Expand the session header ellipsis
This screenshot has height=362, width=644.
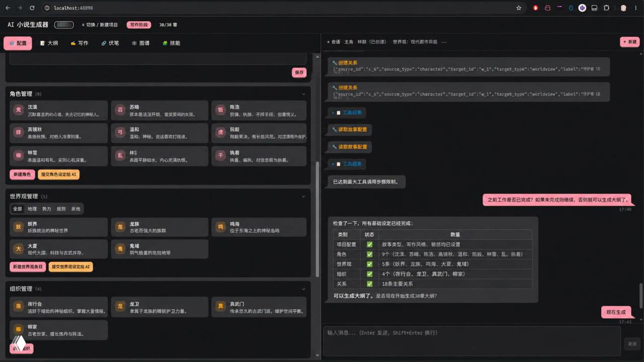pyautogui.click(x=444, y=42)
